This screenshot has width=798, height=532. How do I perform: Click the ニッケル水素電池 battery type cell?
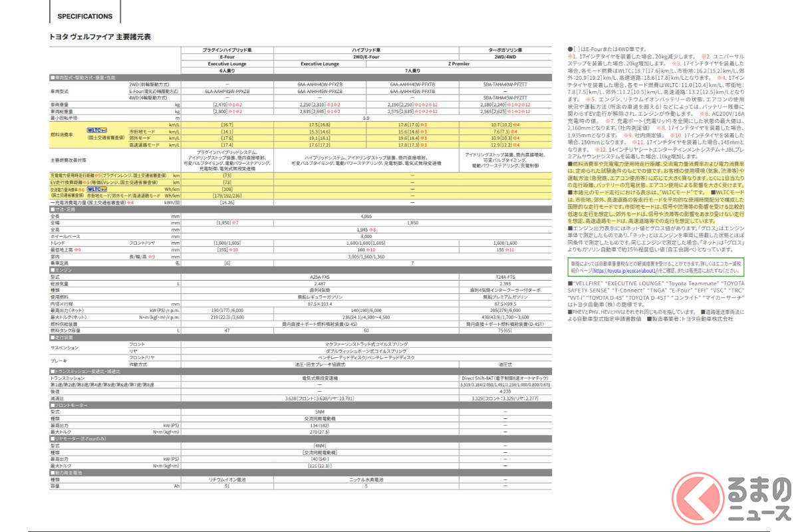click(366, 479)
